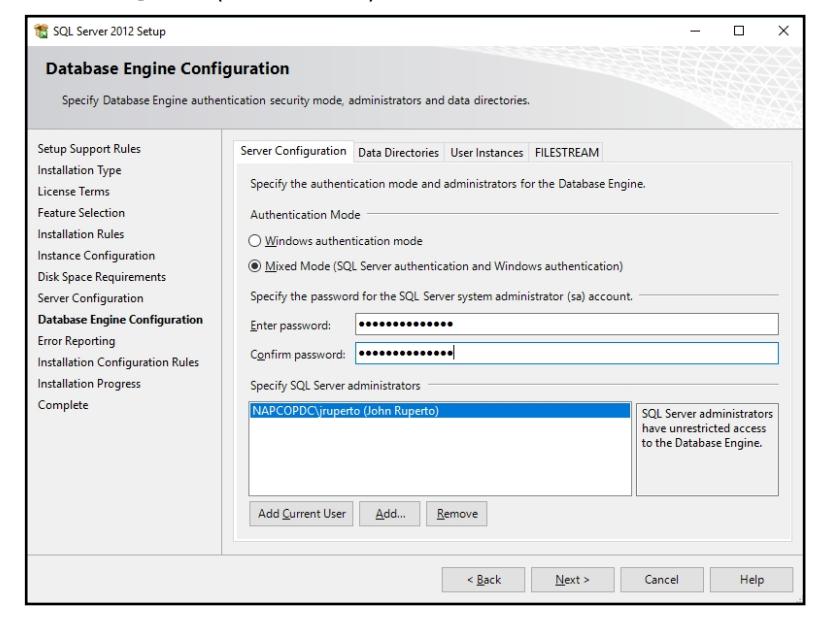The width and height of the screenshot is (818, 621).
Task: Open the FILESTREAM tab
Action: pyautogui.click(x=567, y=153)
